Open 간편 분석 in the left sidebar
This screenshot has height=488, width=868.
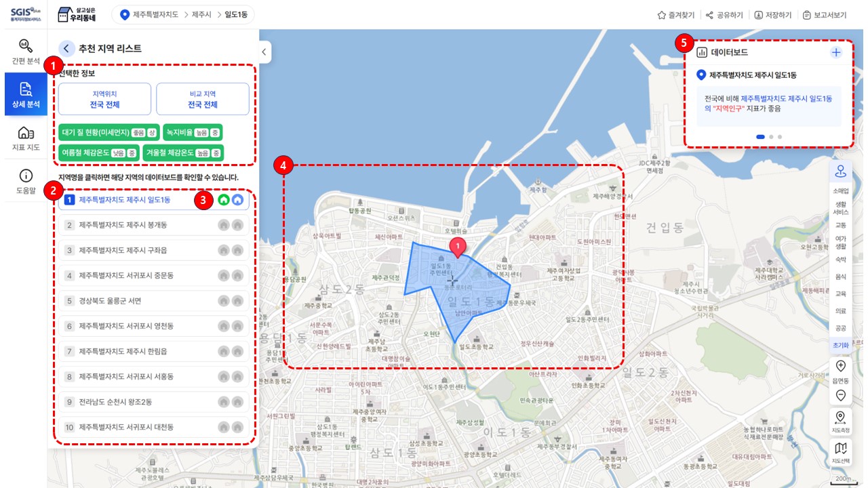click(25, 52)
